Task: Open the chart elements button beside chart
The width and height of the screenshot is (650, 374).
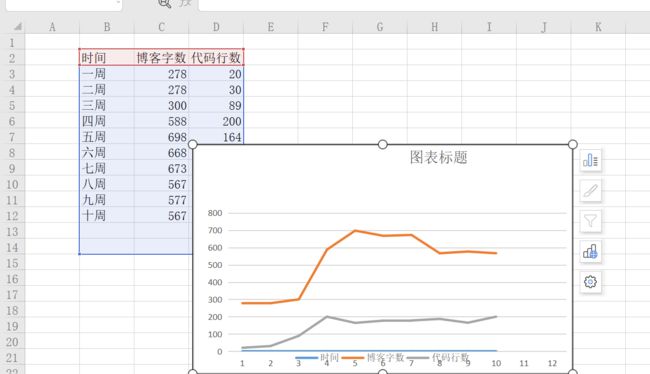Action: point(590,160)
